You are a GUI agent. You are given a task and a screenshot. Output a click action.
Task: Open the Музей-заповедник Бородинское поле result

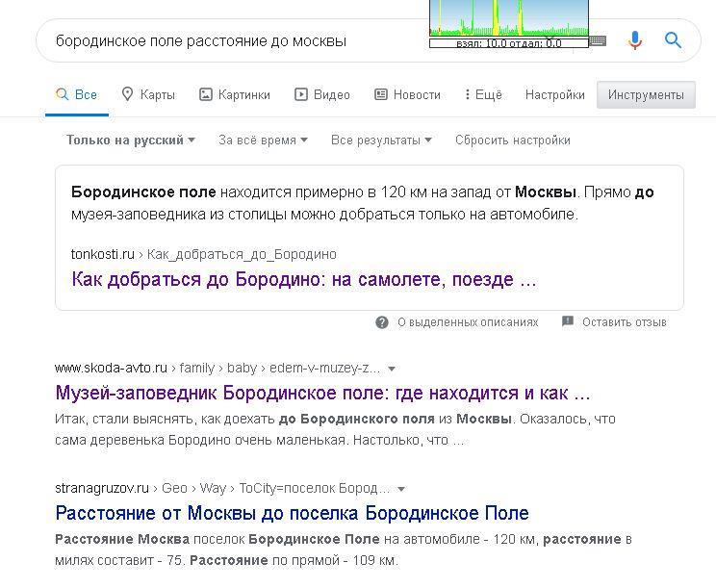322,393
